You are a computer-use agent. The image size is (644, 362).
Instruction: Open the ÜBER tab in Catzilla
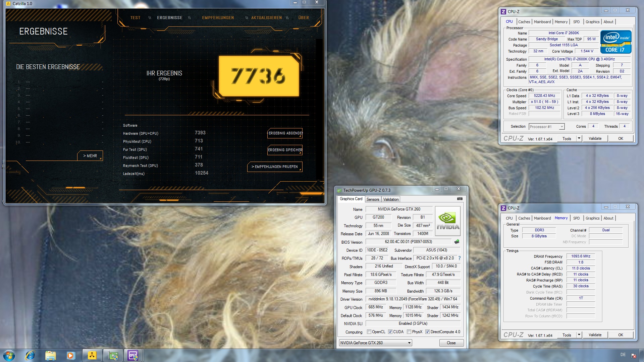[x=304, y=18]
